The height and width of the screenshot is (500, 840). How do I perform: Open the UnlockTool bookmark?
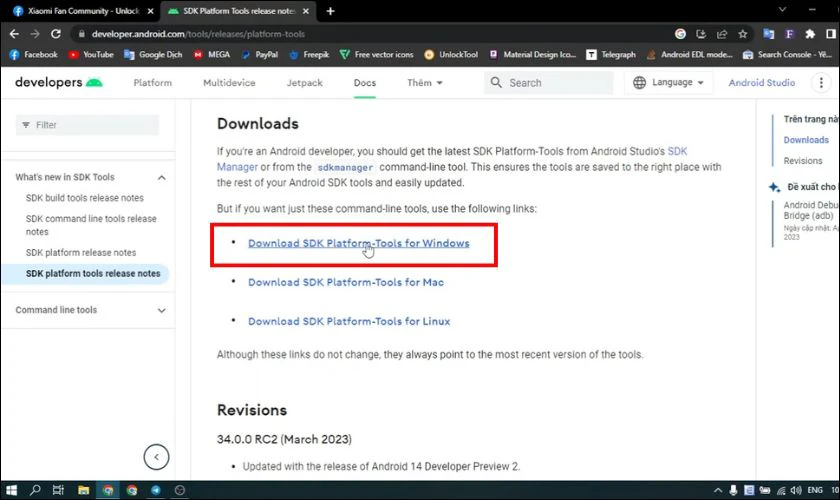pyautogui.click(x=451, y=55)
